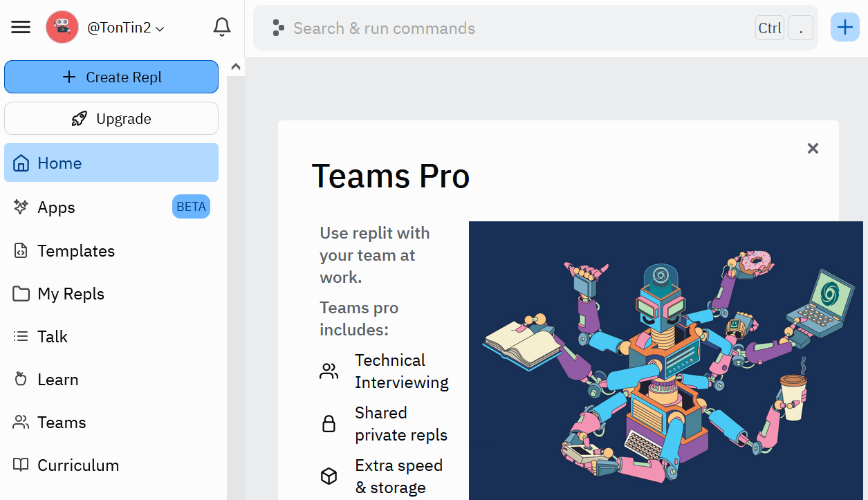Viewport: 868px width, 500px height.
Task: Click the Technical Interviewing text
Action: click(402, 371)
